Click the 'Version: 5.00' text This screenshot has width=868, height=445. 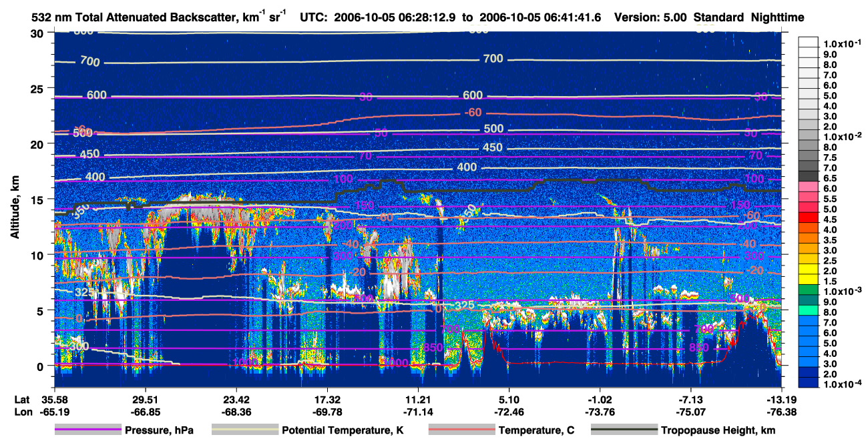650,18
